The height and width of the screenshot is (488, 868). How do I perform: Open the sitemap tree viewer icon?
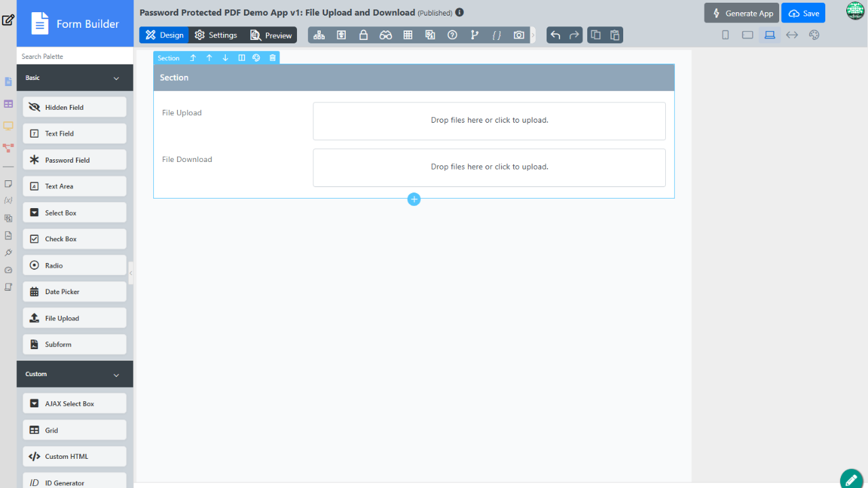[x=319, y=35]
